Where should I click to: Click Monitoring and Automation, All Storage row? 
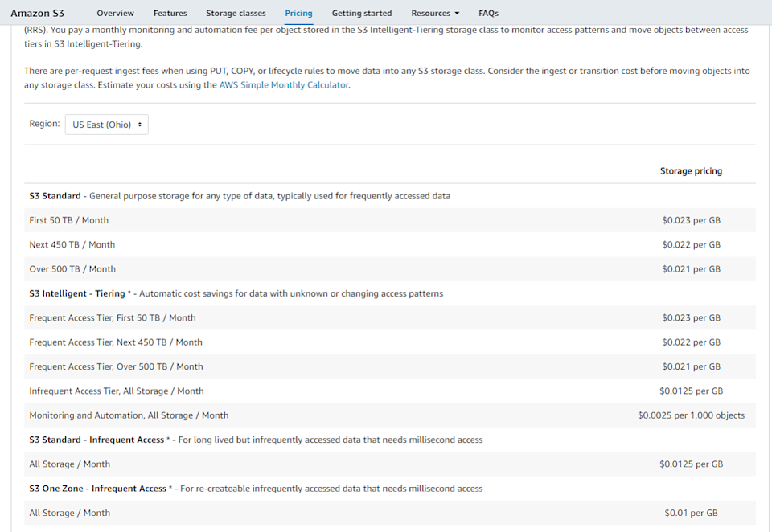(x=390, y=415)
